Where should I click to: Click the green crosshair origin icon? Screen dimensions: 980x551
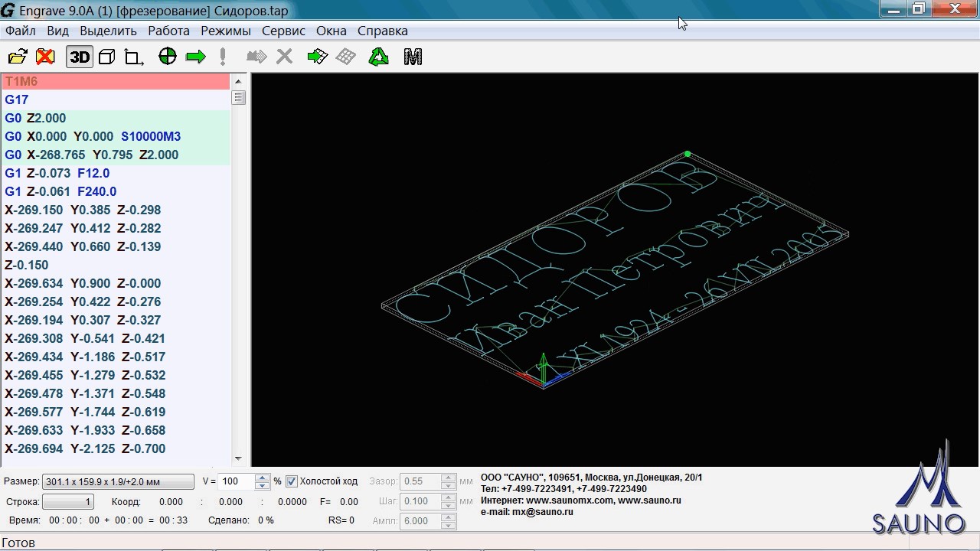[168, 57]
